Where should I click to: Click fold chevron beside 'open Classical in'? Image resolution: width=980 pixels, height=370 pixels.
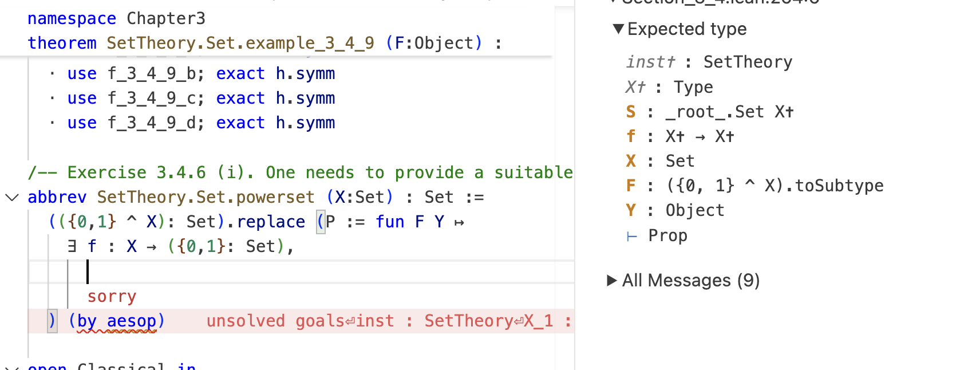[x=11, y=367]
